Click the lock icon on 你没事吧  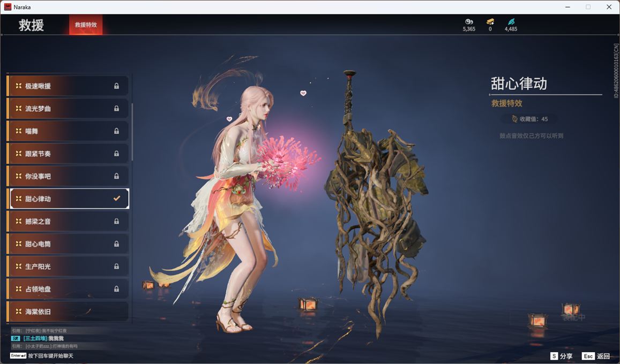pos(116,176)
